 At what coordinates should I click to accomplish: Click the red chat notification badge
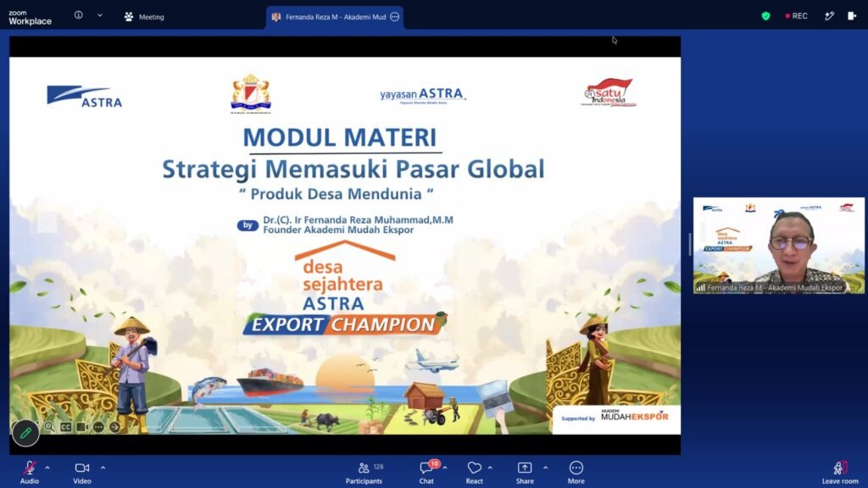click(435, 463)
